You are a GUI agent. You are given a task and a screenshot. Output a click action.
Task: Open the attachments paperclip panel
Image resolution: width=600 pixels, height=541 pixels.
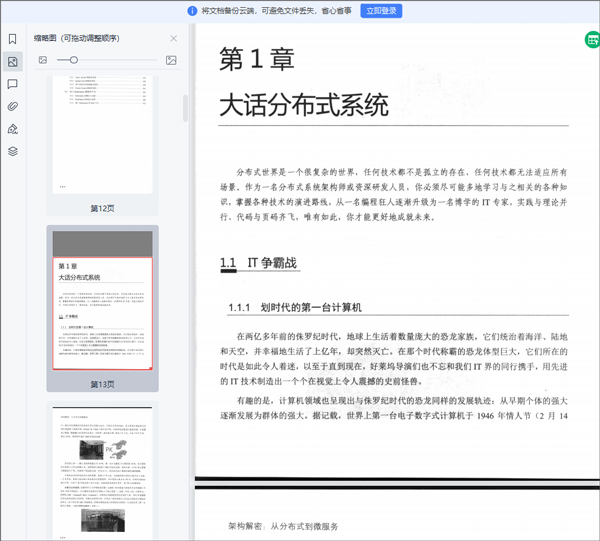pos(13,106)
